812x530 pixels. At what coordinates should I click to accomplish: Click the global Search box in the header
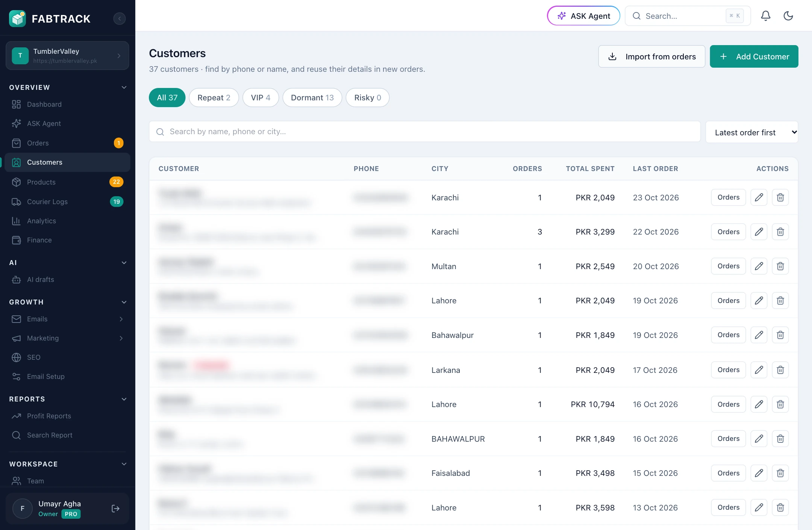[688, 16]
